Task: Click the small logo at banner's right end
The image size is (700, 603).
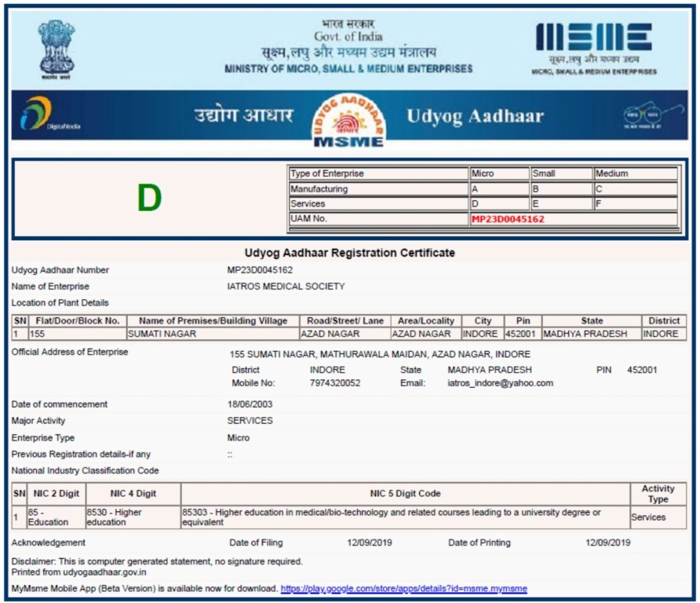Action: 642,116
